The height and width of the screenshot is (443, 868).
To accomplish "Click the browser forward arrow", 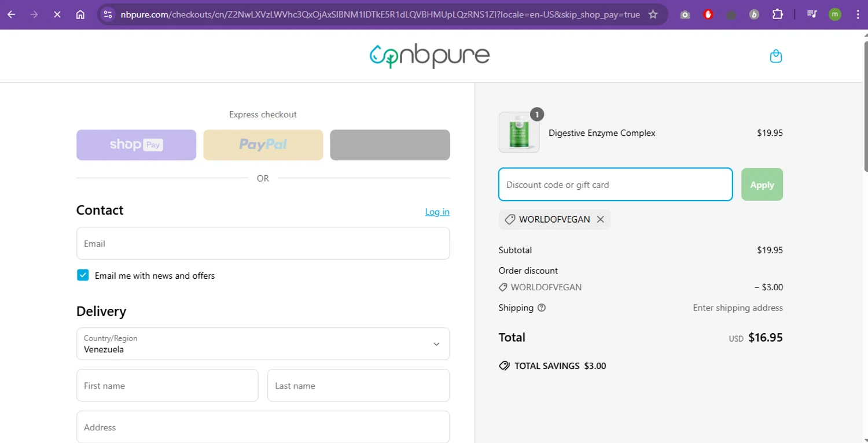I will point(34,14).
